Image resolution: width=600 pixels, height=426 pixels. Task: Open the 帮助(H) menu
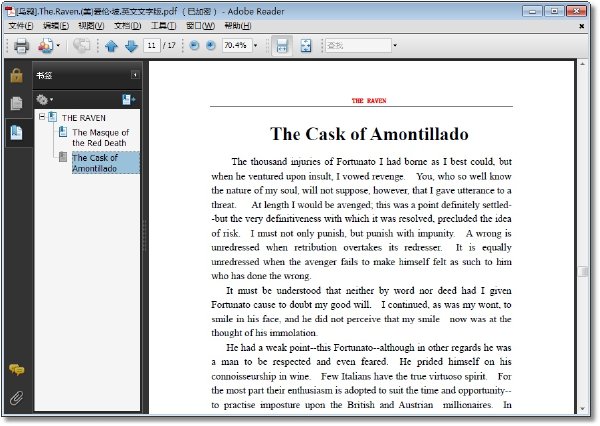[x=238, y=26]
